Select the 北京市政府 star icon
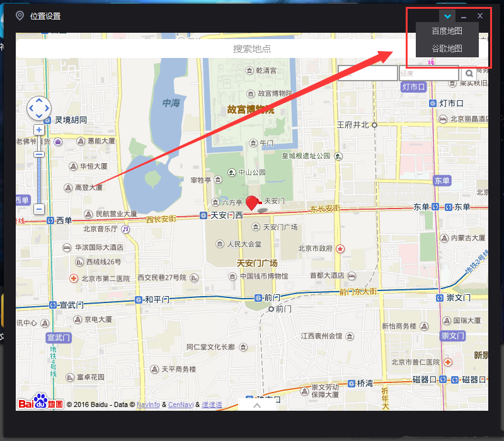The image size is (504, 441). (340, 248)
